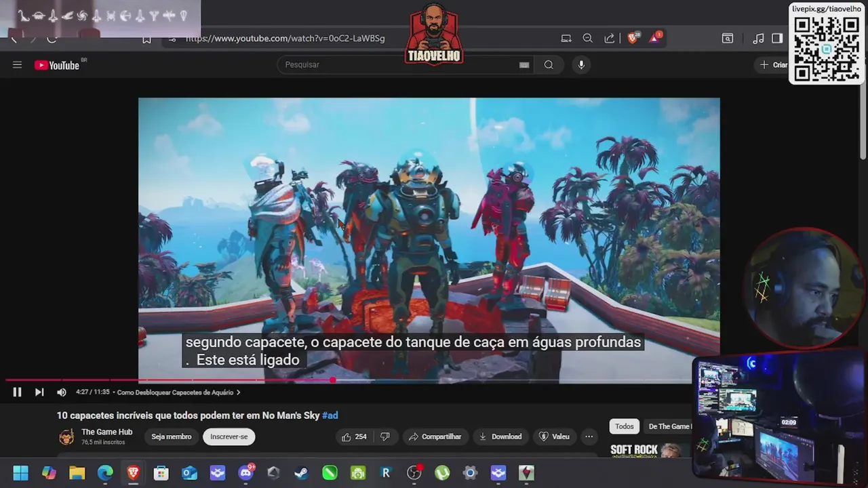Open Outlook from the taskbar
This screenshot has height=488, width=868.
(189, 473)
